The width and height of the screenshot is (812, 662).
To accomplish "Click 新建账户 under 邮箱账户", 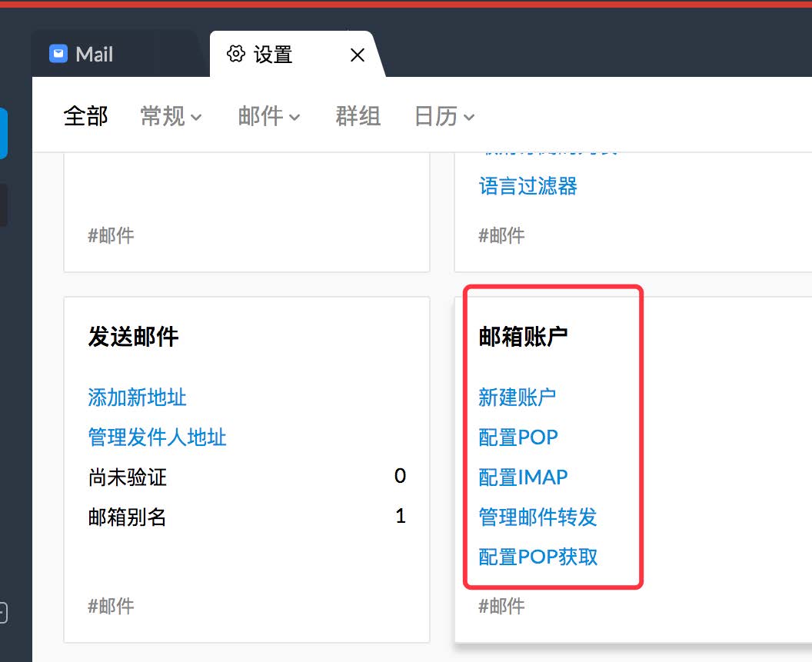I will (x=517, y=398).
